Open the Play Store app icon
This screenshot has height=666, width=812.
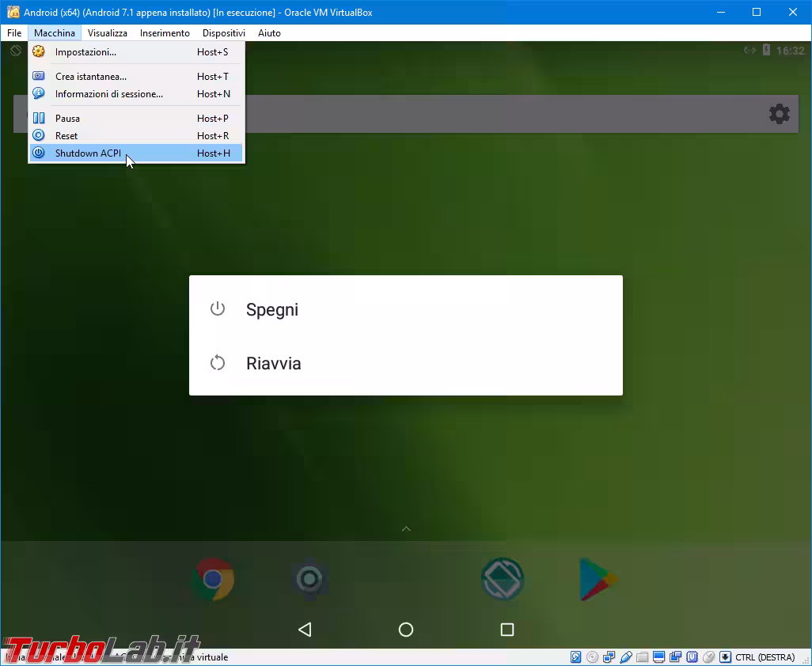[599, 580]
